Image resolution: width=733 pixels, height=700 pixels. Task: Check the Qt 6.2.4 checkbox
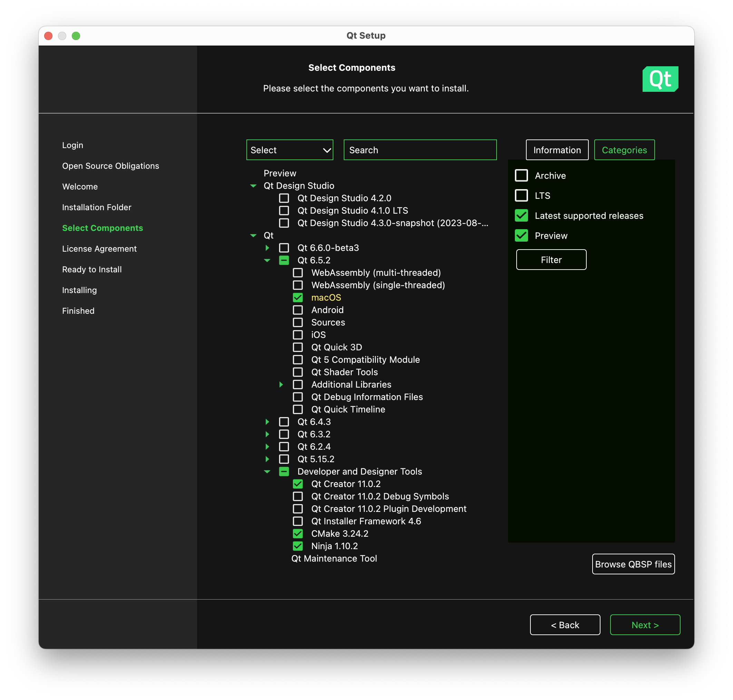pos(284,447)
